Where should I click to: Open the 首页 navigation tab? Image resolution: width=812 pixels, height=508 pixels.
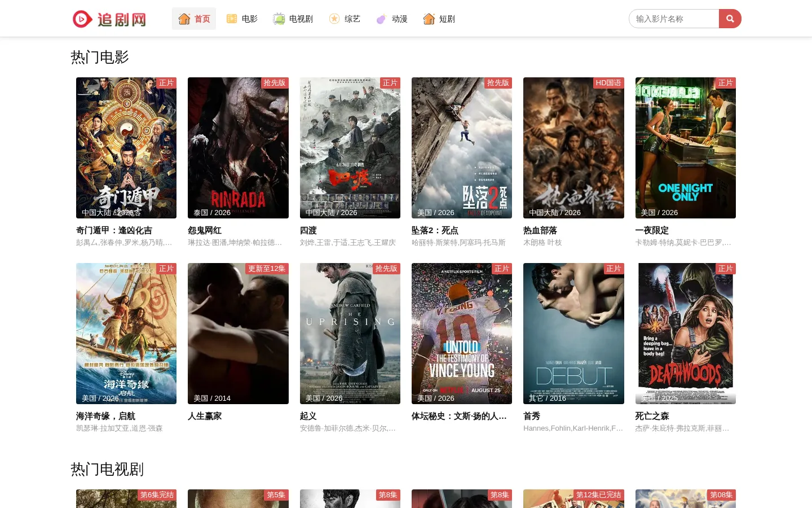[x=194, y=19]
